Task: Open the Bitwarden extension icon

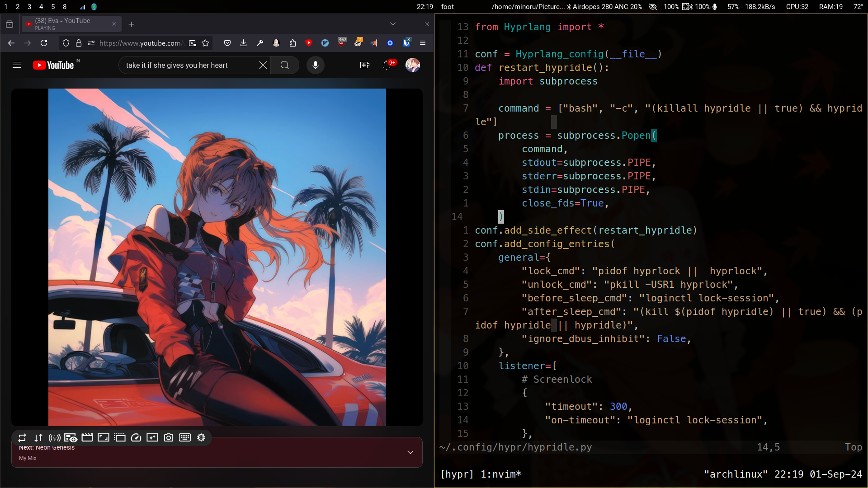Action: coord(406,42)
